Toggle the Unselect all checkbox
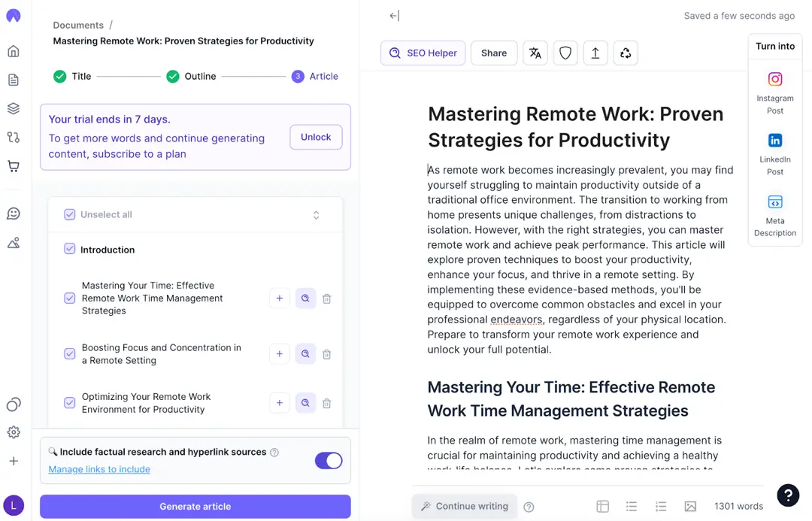Viewport: 812px width, 521px height. pyautogui.click(x=69, y=214)
